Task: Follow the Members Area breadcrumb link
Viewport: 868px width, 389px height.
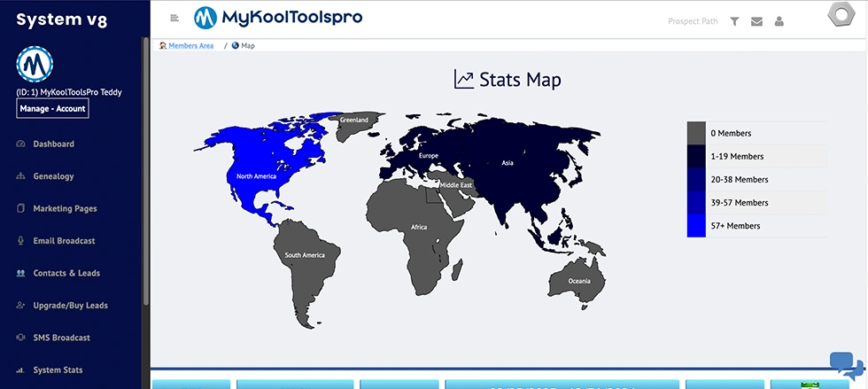Action: [190, 45]
